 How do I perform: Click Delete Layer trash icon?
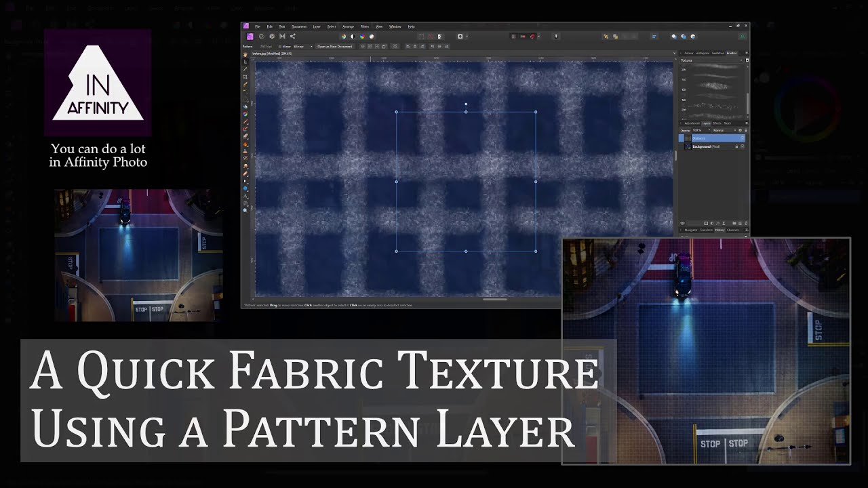[x=746, y=223]
